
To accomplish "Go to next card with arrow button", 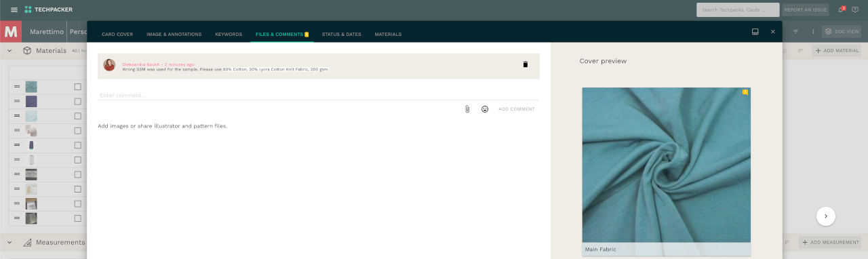I will [x=825, y=216].
